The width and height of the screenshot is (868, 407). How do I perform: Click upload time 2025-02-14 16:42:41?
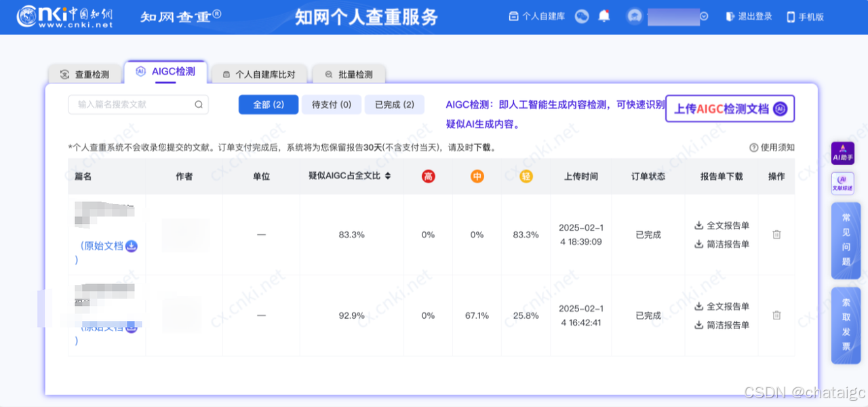point(580,315)
